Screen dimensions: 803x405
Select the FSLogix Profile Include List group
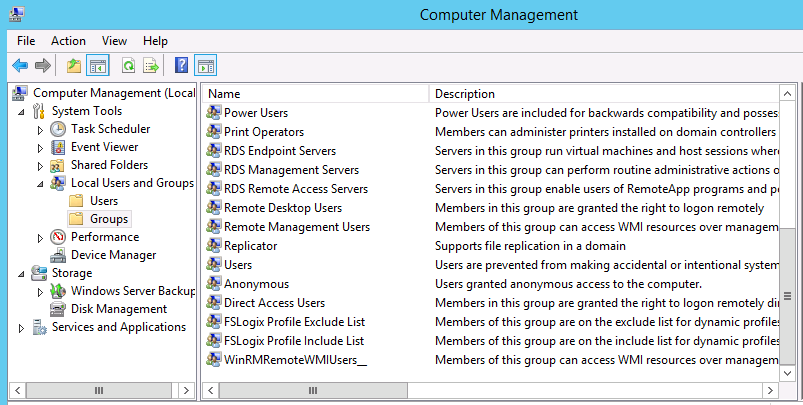(294, 340)
